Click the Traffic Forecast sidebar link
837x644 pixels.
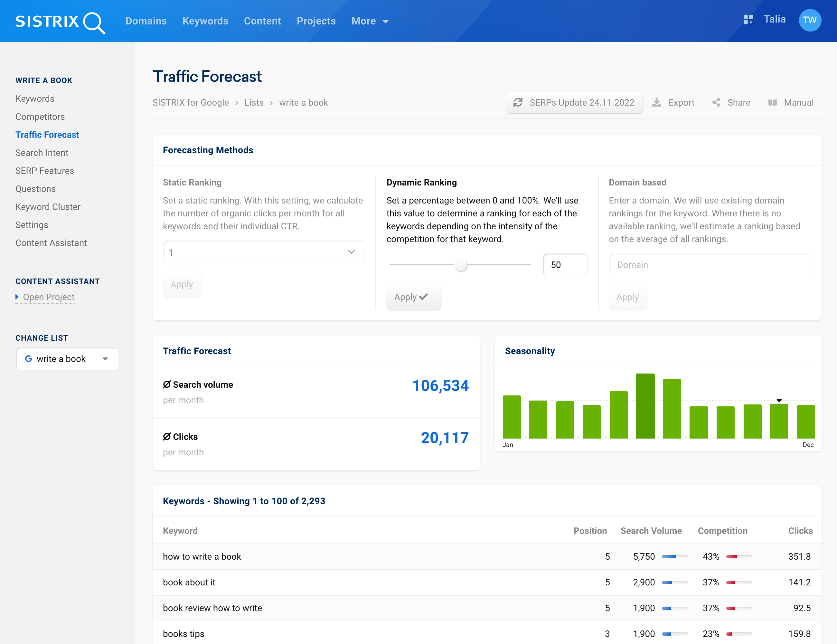click(x=47, y=135)
